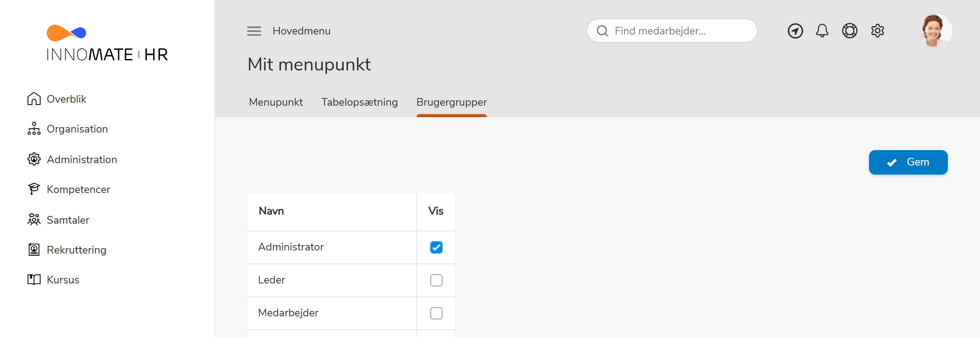Open settings gear icon in header

[877, 31]
